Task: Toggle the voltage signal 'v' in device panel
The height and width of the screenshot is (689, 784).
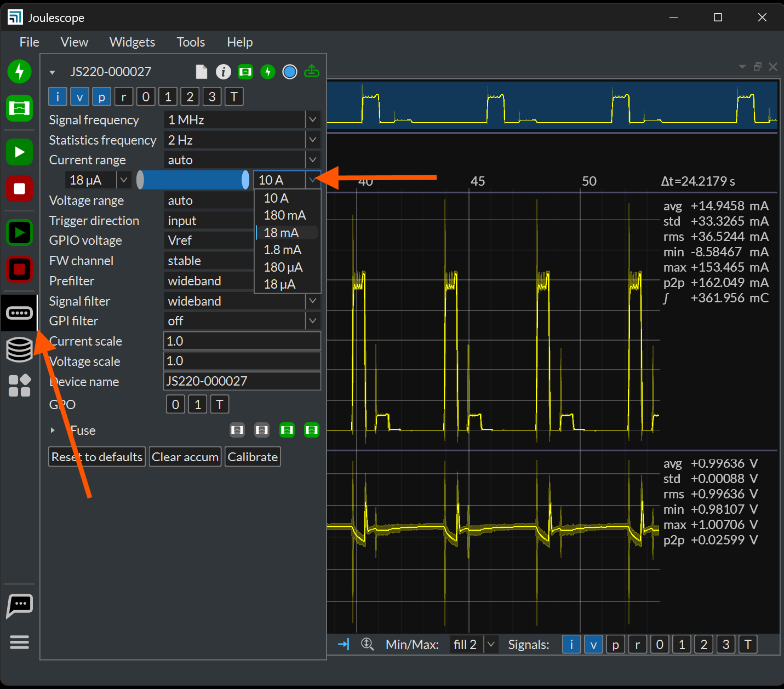Action: pos(79,97)
